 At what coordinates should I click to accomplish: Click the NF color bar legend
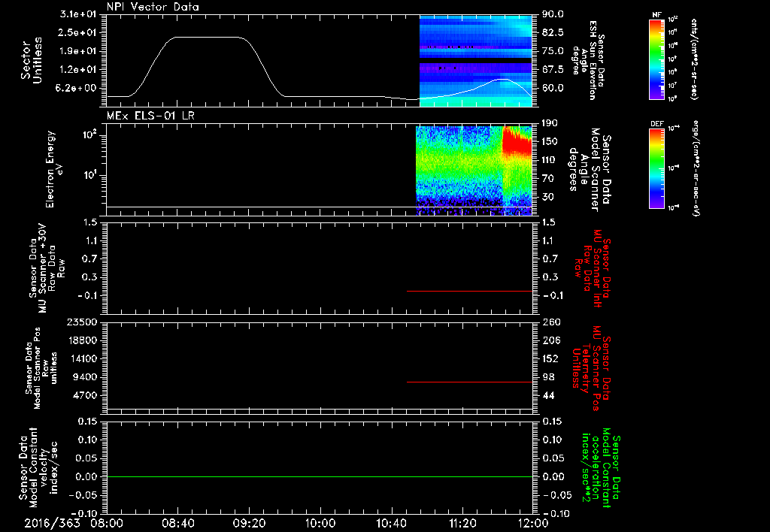point(656,59)
